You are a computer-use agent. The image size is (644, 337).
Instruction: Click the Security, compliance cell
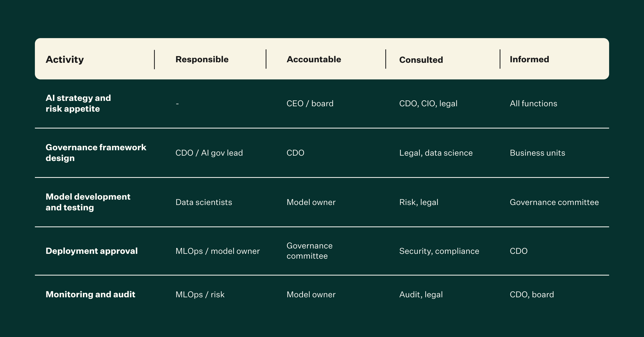(439, 251)
